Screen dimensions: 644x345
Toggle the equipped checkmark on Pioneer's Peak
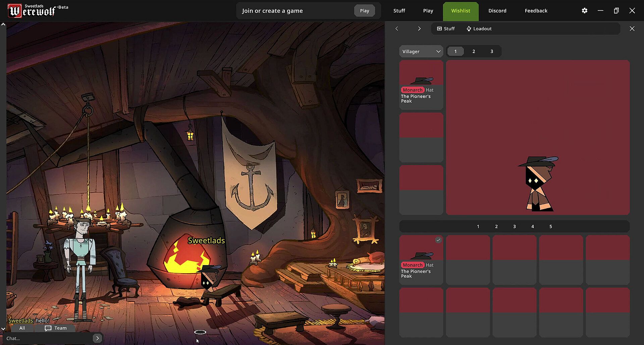438,240
